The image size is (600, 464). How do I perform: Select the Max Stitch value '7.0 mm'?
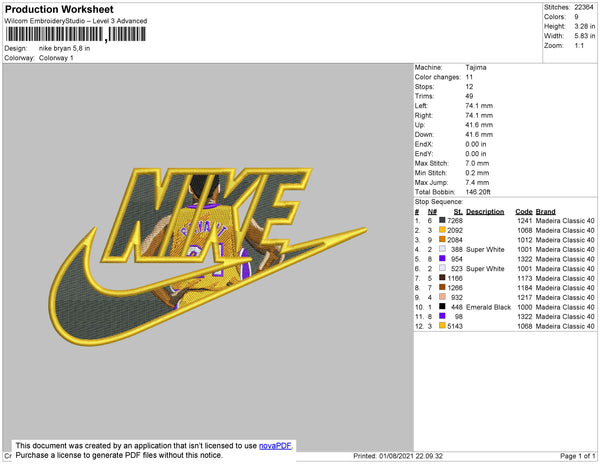point(477,163)
